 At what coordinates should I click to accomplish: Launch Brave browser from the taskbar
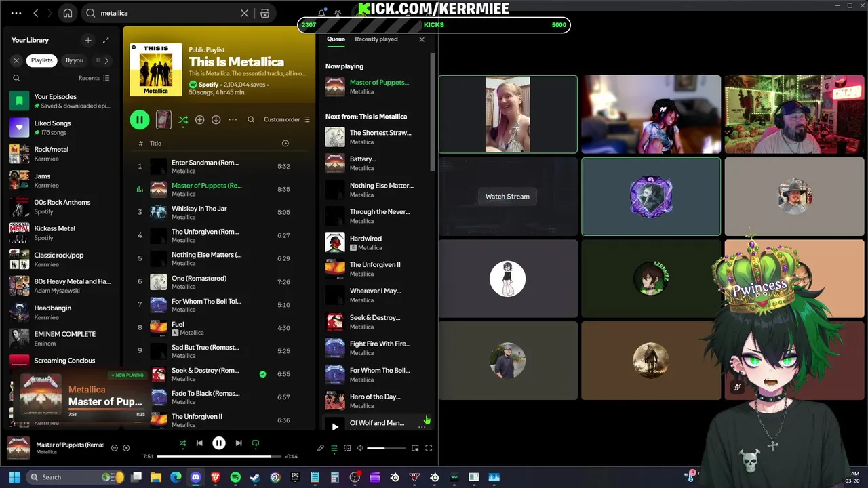pos(216,477)
